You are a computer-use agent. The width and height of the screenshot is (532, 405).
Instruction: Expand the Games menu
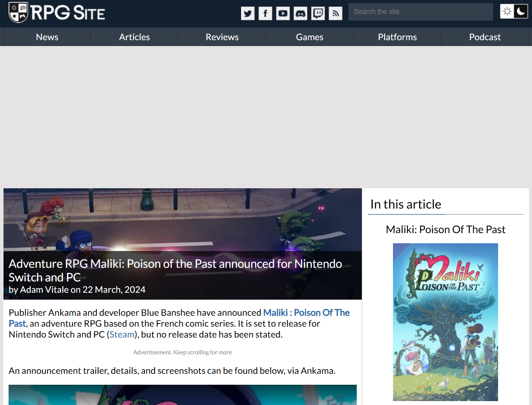tap(310, 37)
